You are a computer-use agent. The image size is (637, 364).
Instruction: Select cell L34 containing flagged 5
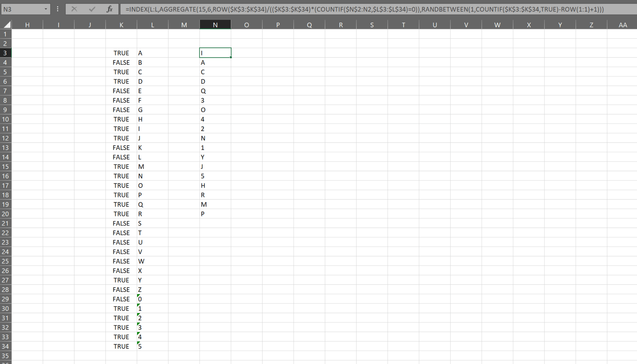coord(152,346)
